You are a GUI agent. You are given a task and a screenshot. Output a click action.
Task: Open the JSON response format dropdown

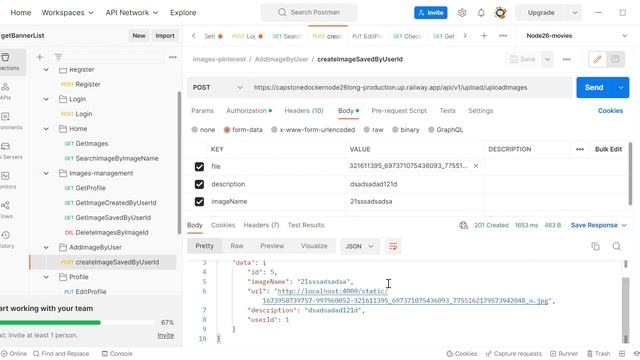pyautogui.click(x=359, y=246)
